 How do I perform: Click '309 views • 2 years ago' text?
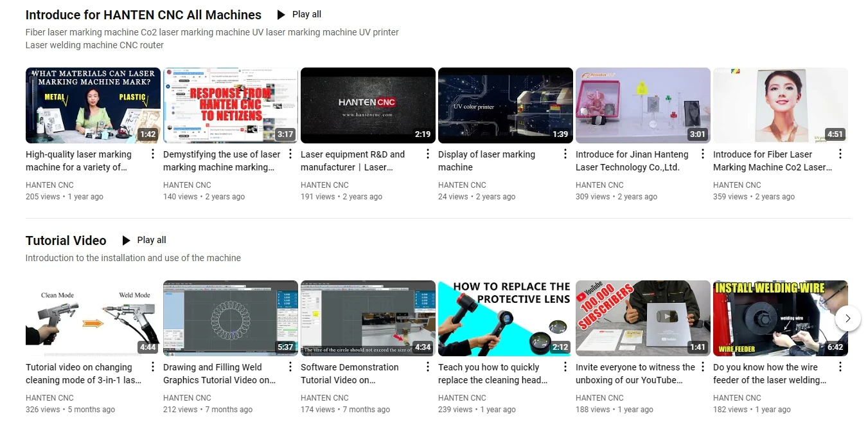[616, 197]
